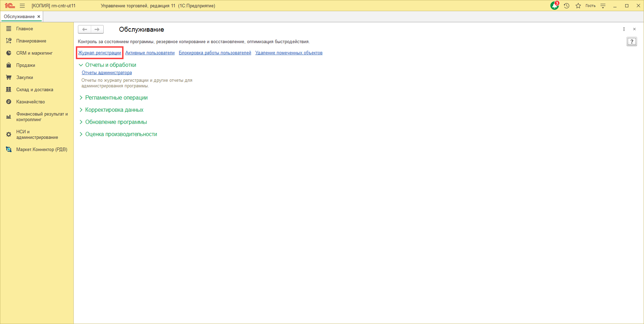
Task: Open help with the question mark button
Action: point(632,42)
